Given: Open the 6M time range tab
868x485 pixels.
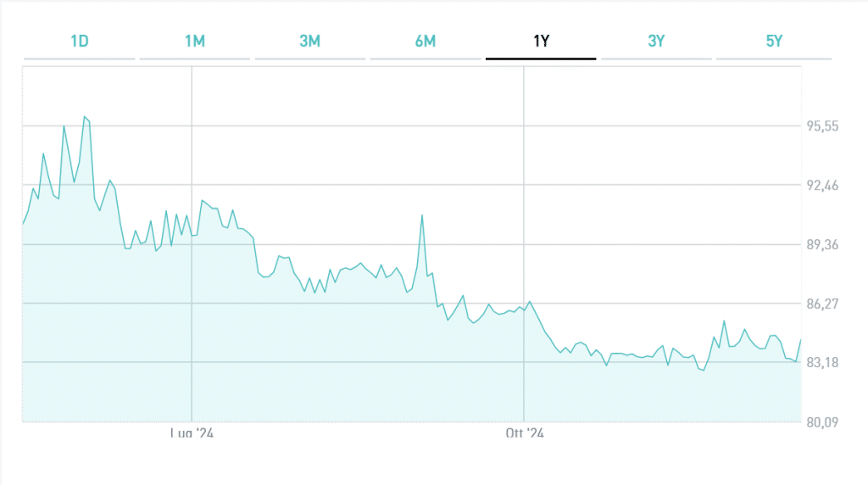Looking at the screenshot, I should [426, 42].
